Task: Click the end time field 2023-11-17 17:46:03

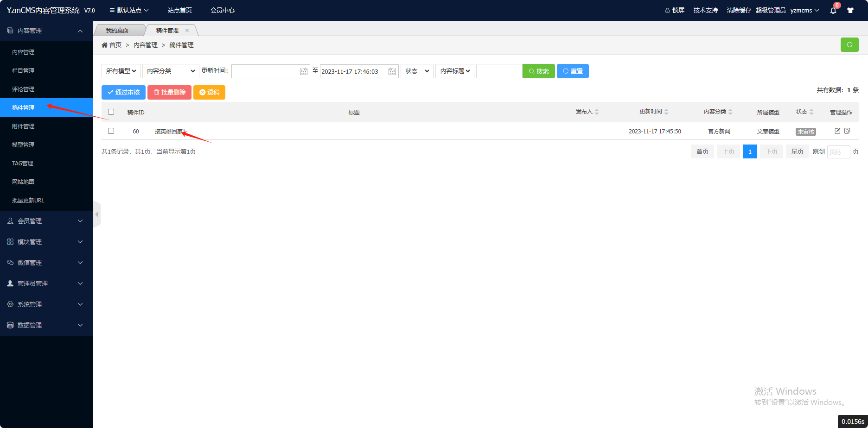Action: click(359, 71)
